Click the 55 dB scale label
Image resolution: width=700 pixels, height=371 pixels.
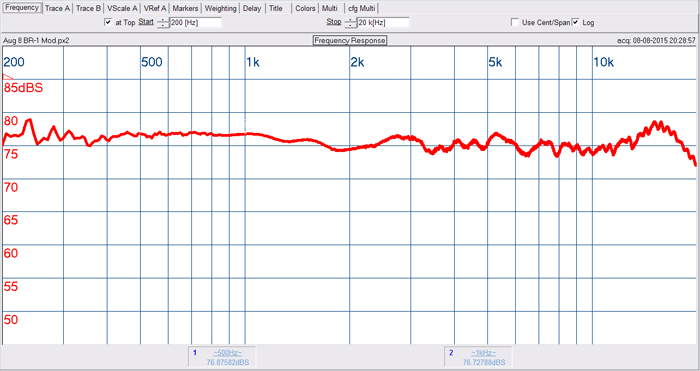[11, 287]
